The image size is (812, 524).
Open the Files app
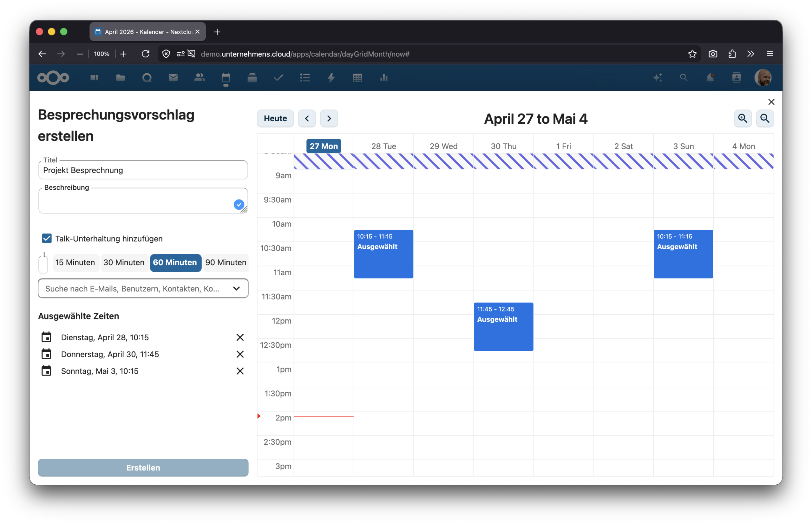(x=121, y=78)
